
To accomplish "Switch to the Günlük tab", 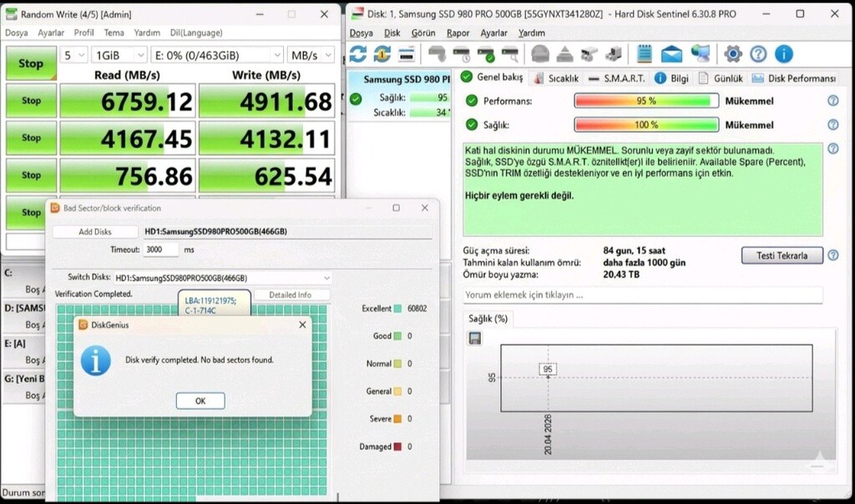I will tap(721, 78).
